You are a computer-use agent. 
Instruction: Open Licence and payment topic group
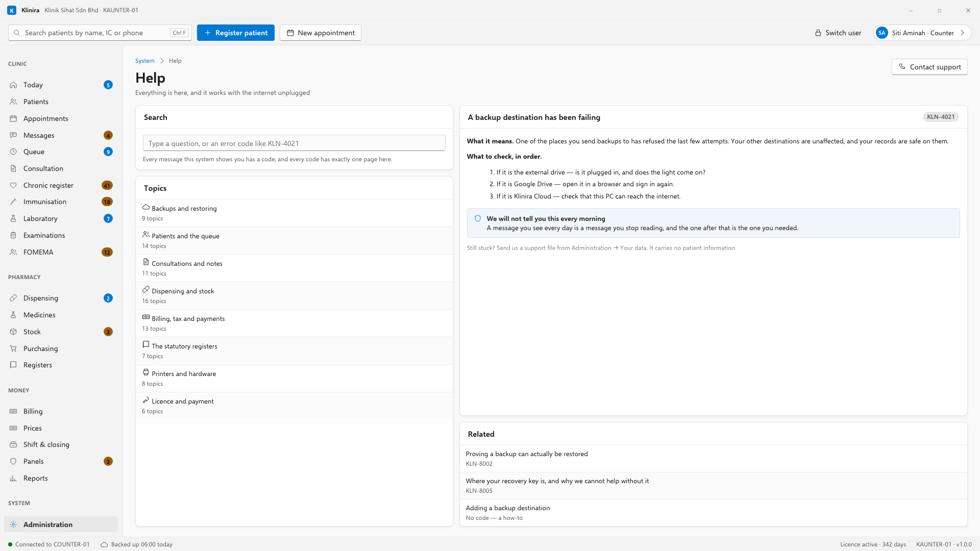294,406
